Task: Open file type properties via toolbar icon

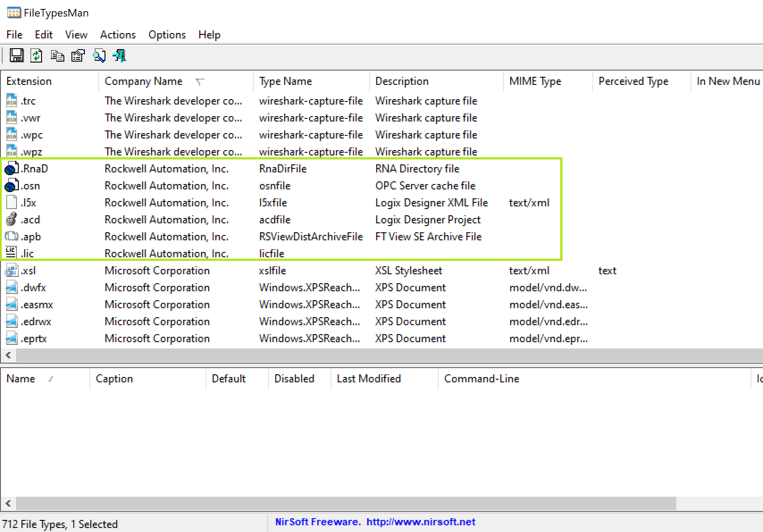Action: point(78,55)
